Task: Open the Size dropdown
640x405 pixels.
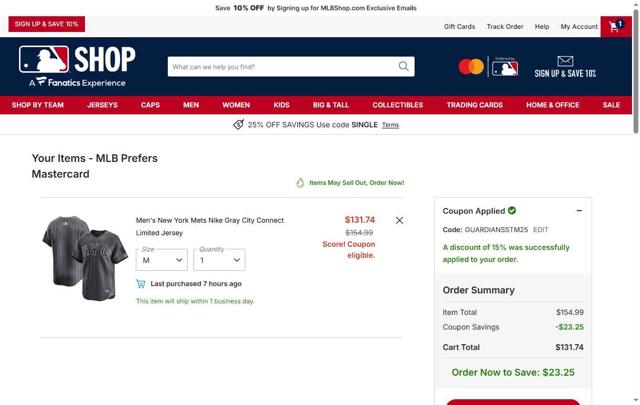Action: (x=162, y=260)
